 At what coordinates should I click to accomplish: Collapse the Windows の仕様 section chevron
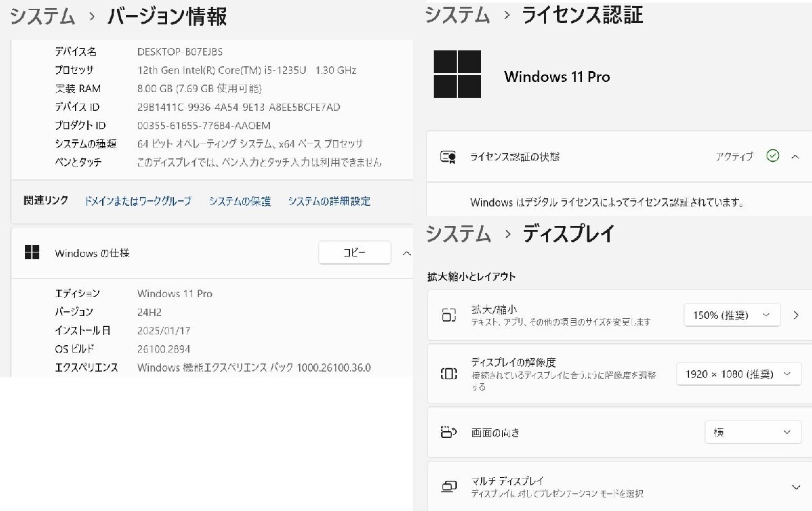coord(406,253)
